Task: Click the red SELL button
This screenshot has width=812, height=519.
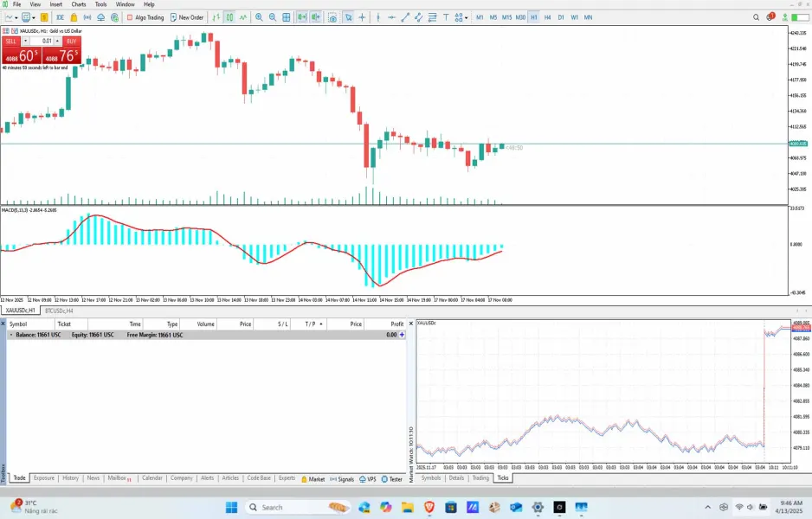Action: coord(11,41)
